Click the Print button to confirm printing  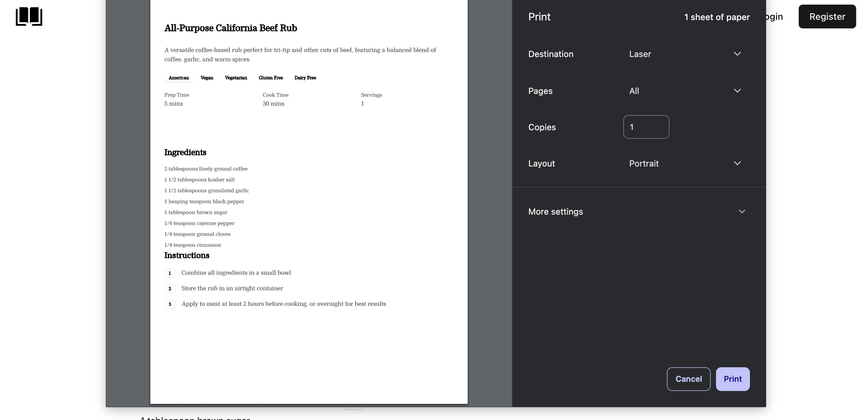pyautogui.click(x=733, y=378)
